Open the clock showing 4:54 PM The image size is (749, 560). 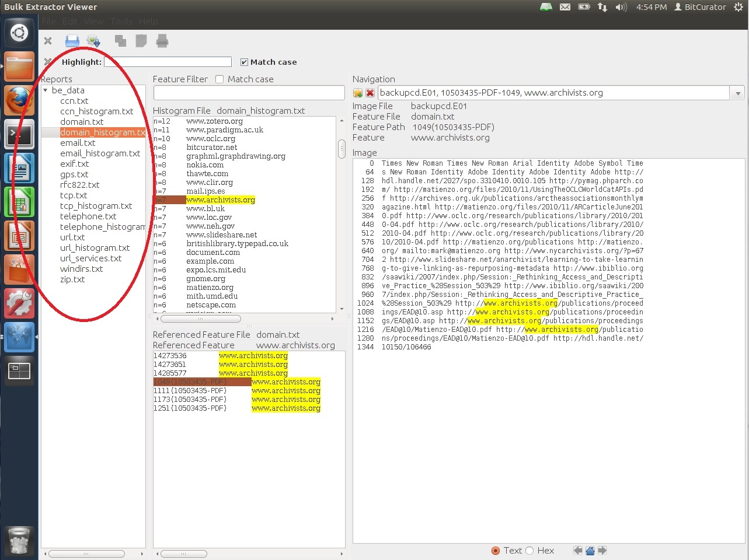pos(652,7)
